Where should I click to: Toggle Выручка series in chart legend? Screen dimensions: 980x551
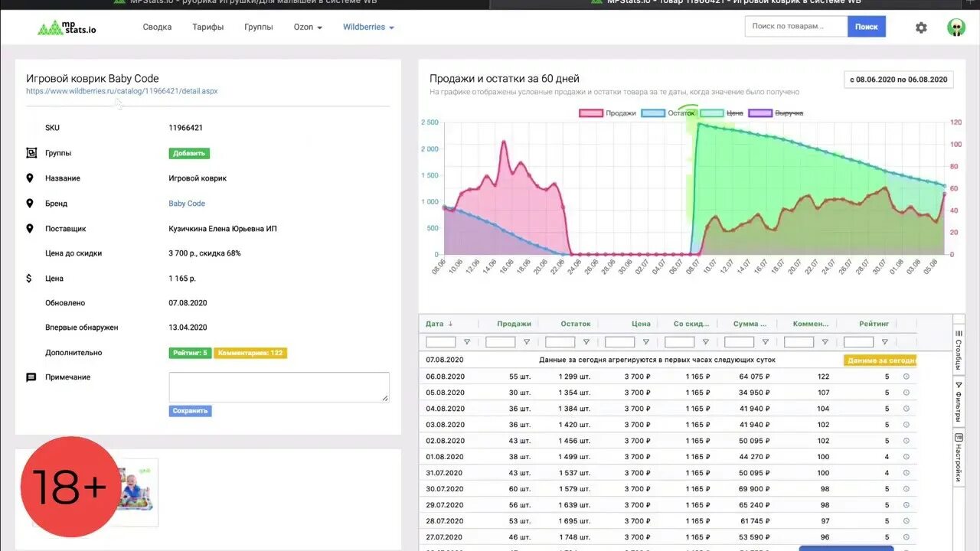pos(776,113)
